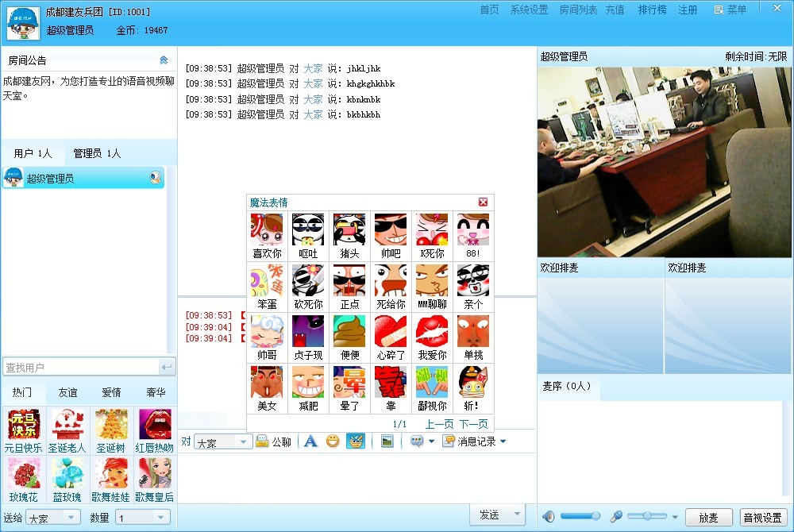
Task: Toggle 公聊 public chat mode
Action: (273, 442)
